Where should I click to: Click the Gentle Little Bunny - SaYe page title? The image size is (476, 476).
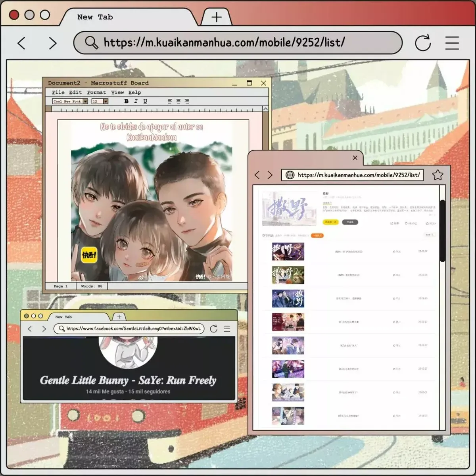(128, 380)
